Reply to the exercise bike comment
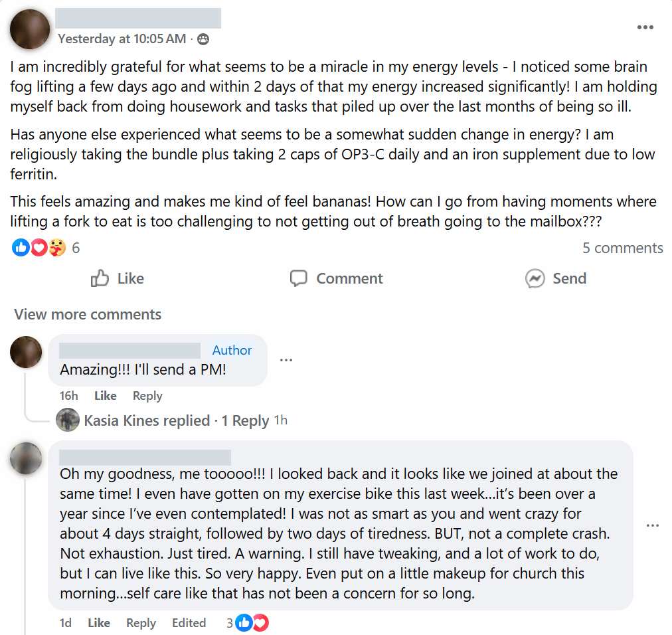Image resolution: width=672 pixels, height=635 pixels. pyautogui.click(x=141, y=623)
